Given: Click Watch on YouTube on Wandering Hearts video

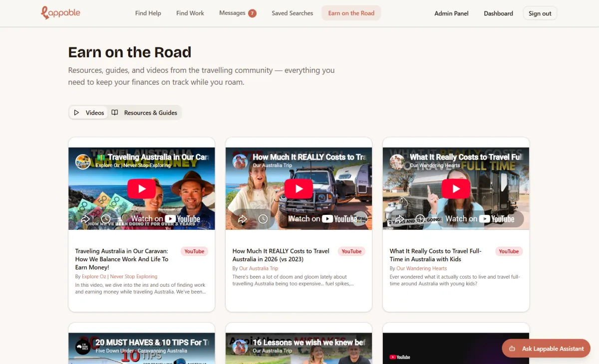Looking at the screenshot, I should tap(480, 219).
